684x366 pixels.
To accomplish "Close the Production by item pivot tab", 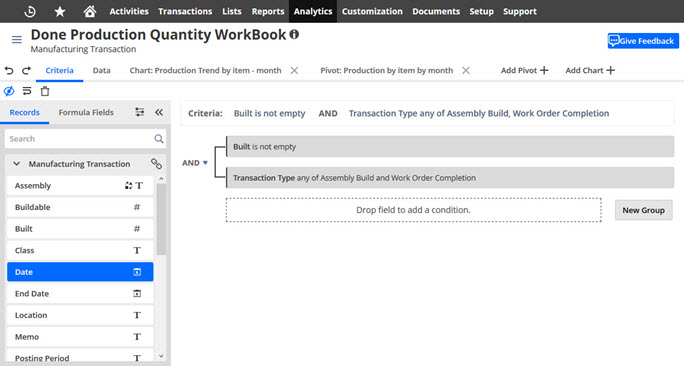I will coord(466,70).
